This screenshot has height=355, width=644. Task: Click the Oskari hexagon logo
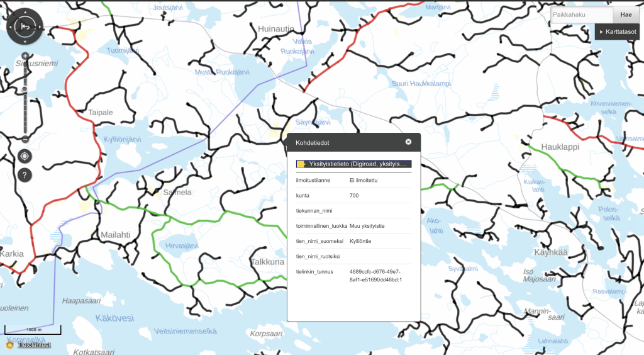9,345
